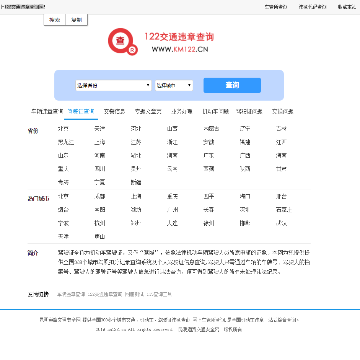
Task: Select 甘肃 province link
Action: click(281, 169)
